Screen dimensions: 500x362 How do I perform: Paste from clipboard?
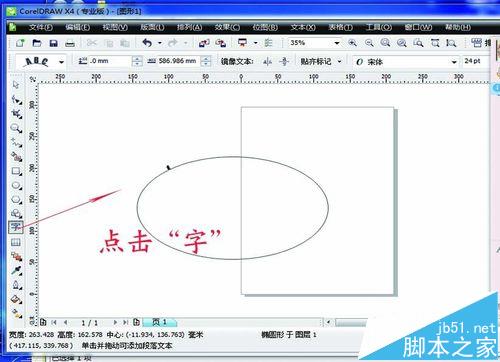pyautogui.click(x=125, y=43)
